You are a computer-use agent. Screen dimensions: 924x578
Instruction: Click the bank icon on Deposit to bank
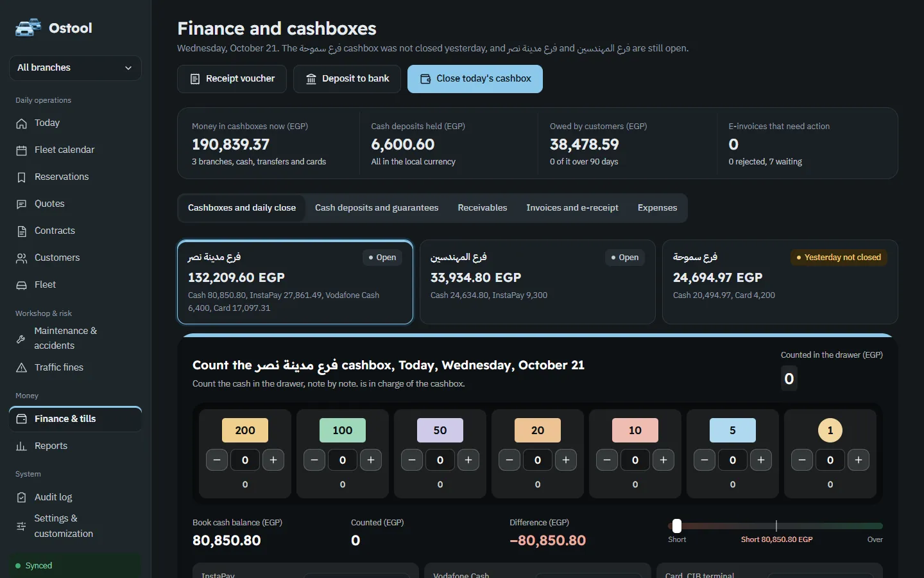pyautogui.click(x=311, y=79)
